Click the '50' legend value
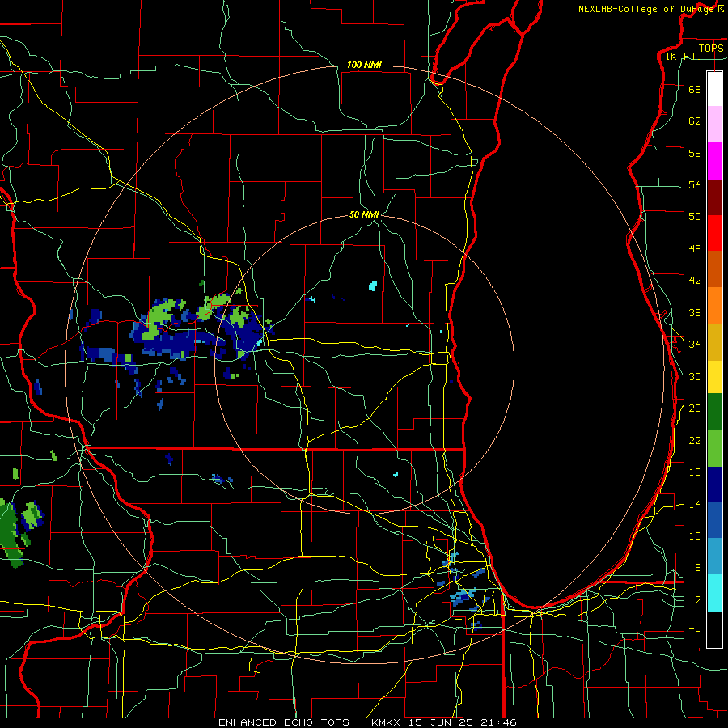This screenshot has width=728, height=728. click(695, 216)
